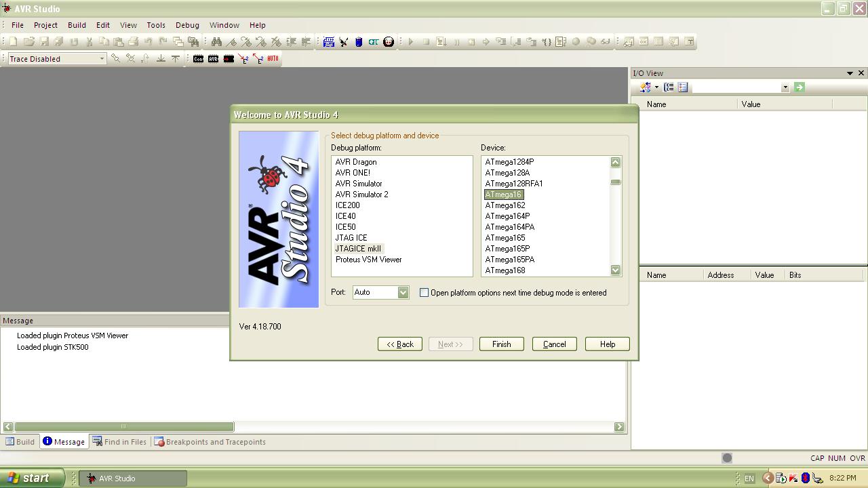Open the Port Auto dropdown
This screenshot has height=488, width=868.
pos(403,292)
